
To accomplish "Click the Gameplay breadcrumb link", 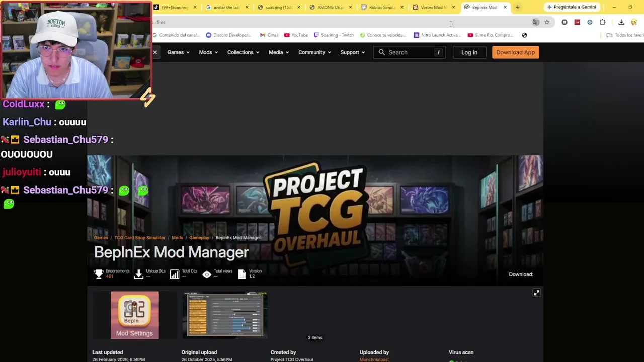I will coord(199,238).
